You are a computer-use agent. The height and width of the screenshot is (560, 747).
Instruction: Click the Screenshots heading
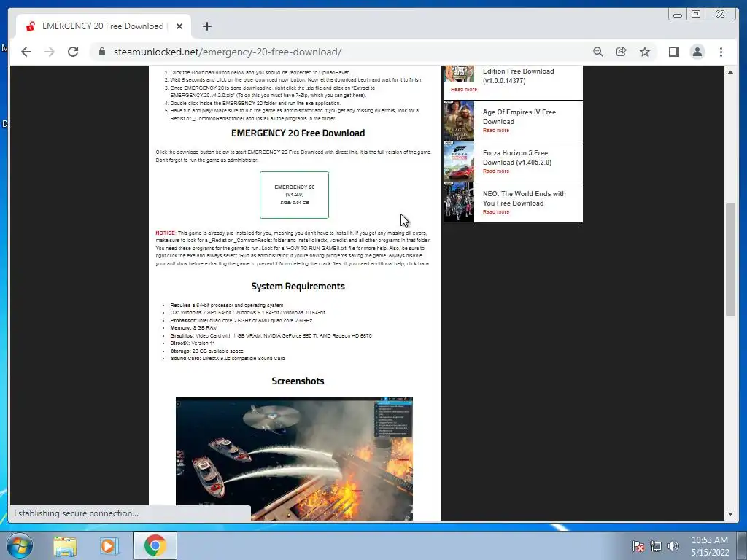[x=298, y=381]
